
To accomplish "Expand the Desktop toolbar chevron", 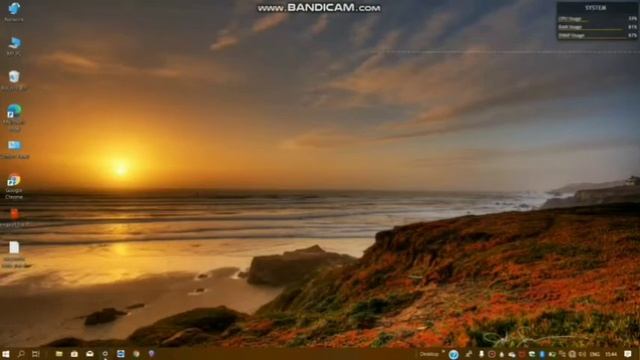I will click(443, 351).
